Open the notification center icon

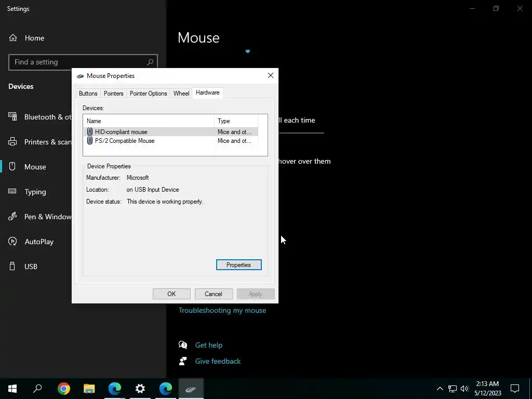coord(515,389)
